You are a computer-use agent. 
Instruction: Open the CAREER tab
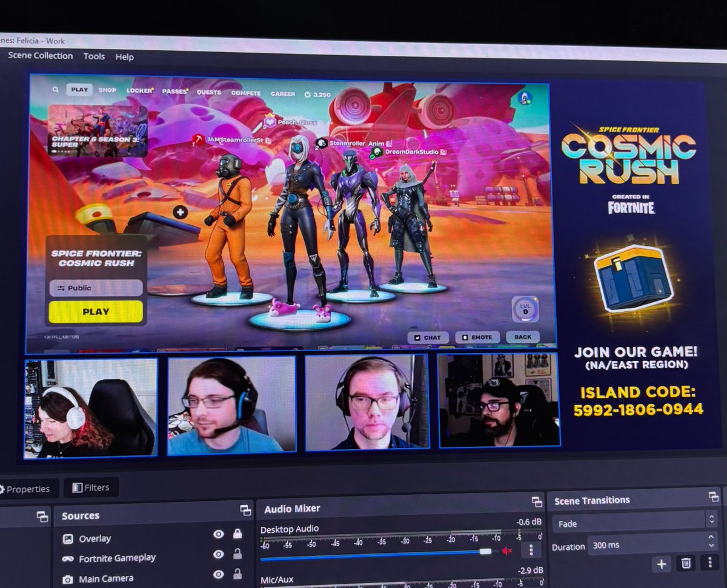click(x=283, y=94)
